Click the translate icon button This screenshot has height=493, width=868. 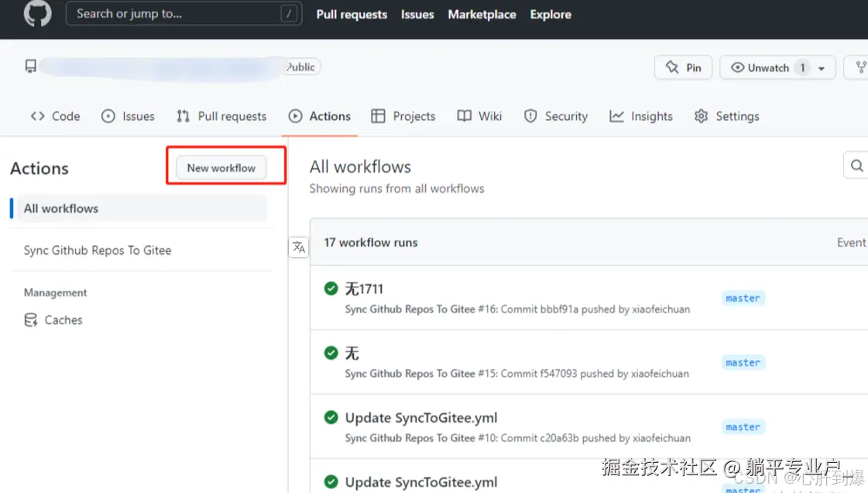pyautogui.click(x=299, y=248)
